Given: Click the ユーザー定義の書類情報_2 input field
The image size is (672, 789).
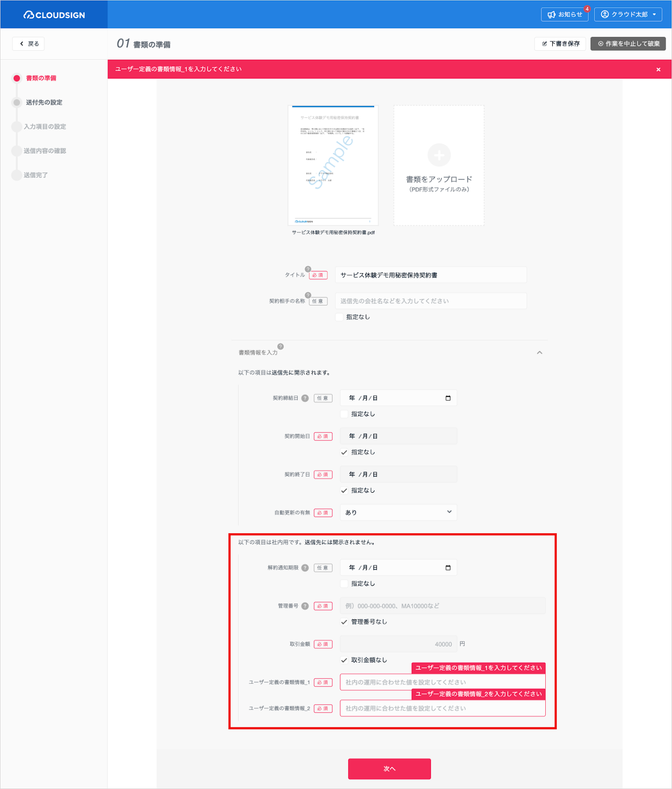Looking at the screenshot, I should coord(443,709).
